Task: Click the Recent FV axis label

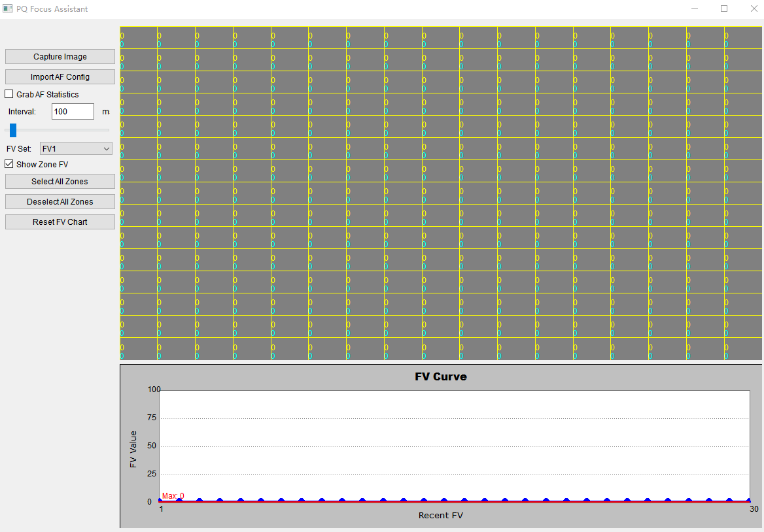Action: (441, 516)
